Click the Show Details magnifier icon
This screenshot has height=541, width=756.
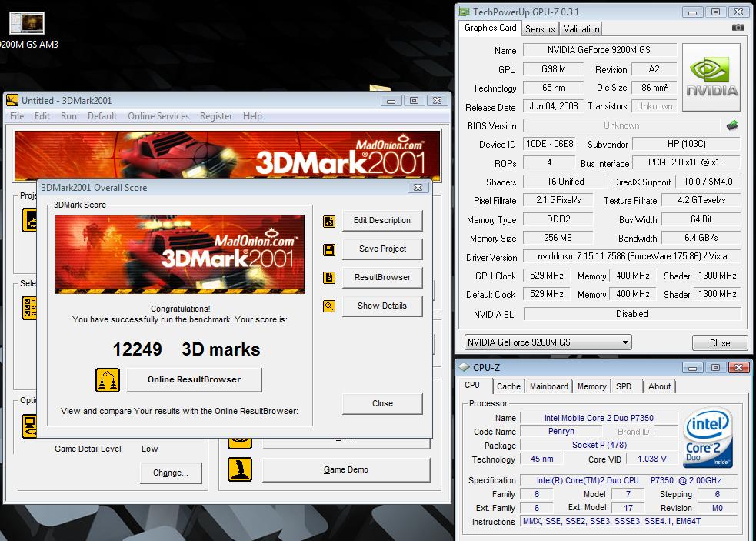pyautogui.click(x=329, y=306)
